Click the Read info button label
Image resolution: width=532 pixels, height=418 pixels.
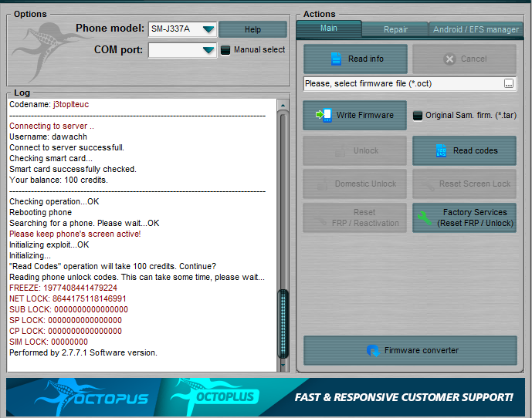(366, 59)
